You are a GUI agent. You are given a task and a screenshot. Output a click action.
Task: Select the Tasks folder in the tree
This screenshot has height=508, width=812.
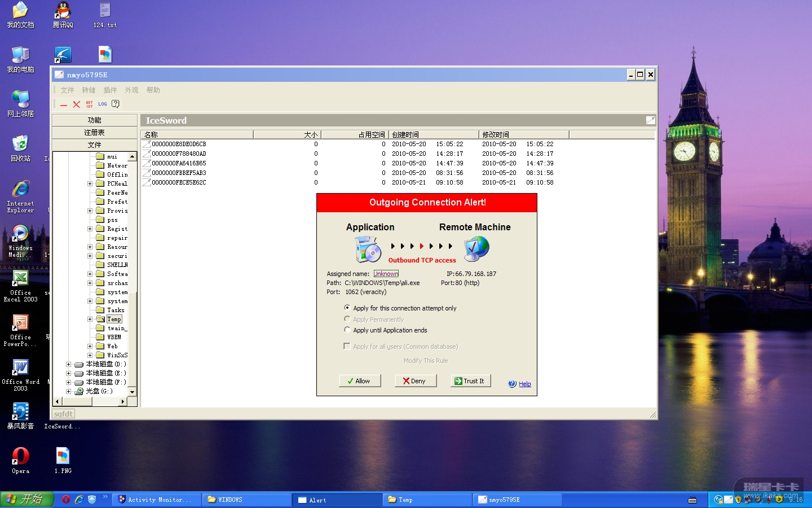pyautogui.click(x=116, y=310)
